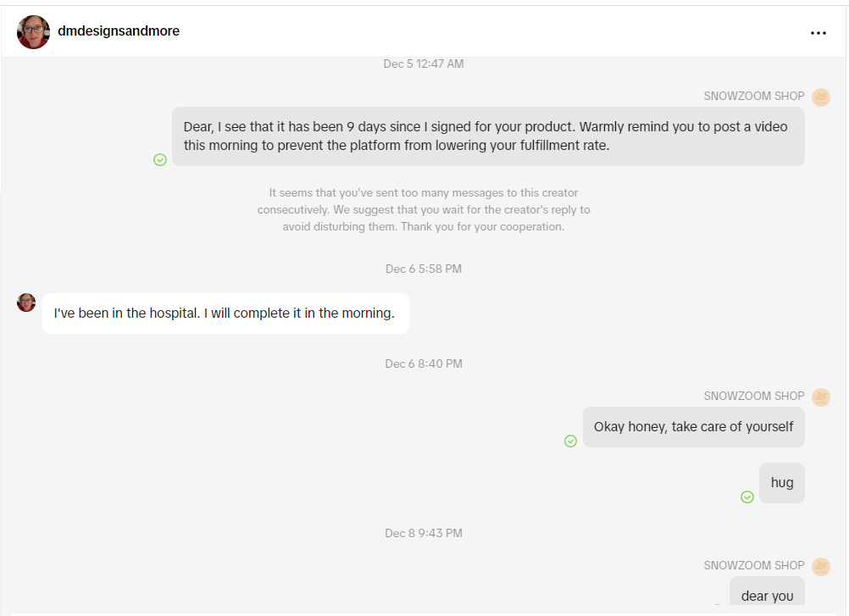
Task: Select the 9 days fulfillment reminder message bubble
Action: coord(488,136)
